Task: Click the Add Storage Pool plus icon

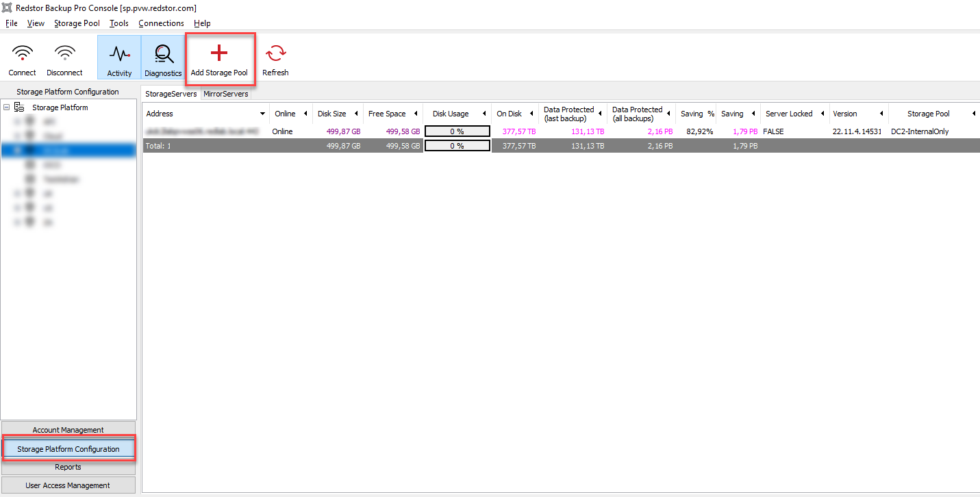Action: (x=218, y=53)
